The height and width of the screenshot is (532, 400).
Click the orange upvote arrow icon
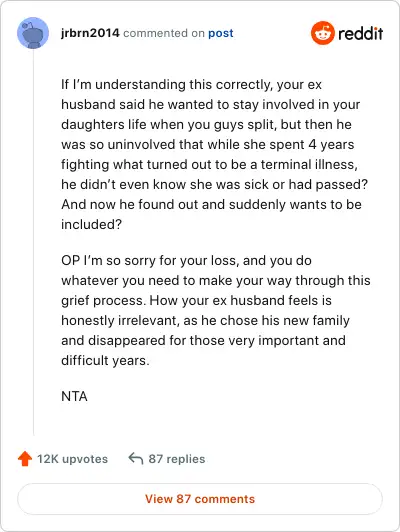click(25, 458)
